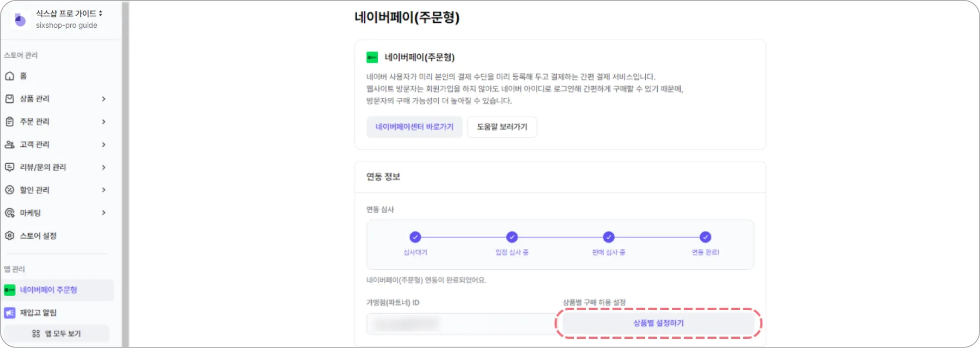Click the Sixshop store logo icon
The width and height of the screenshot is (980, 348).
[20, 20]
